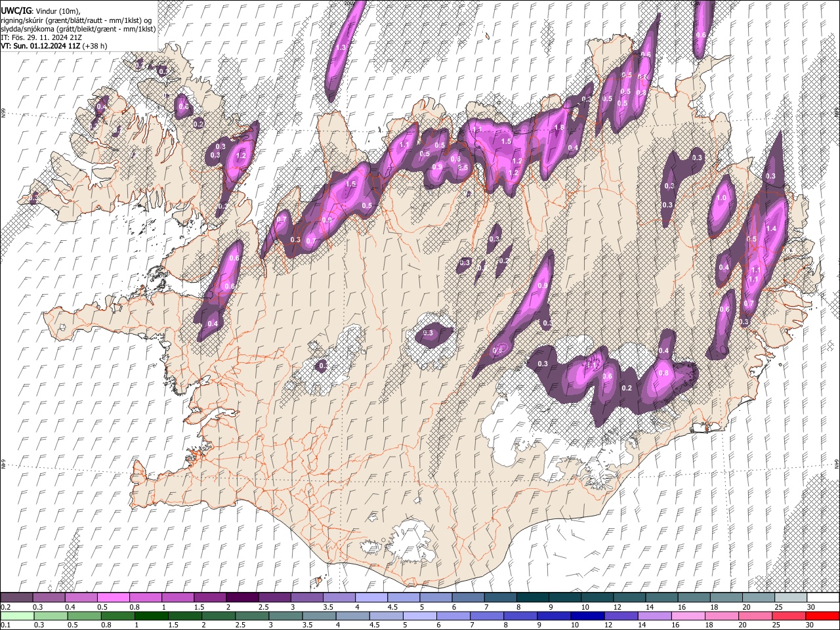Pick upper legend swatch between 5 and 6

(436, 597)
